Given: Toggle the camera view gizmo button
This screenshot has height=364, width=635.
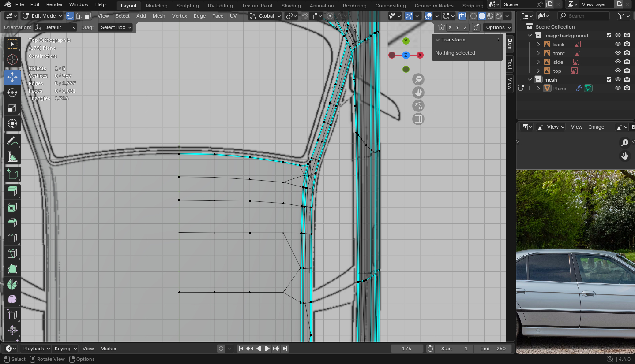Looking at the screenshot, I should click(418, 106).
